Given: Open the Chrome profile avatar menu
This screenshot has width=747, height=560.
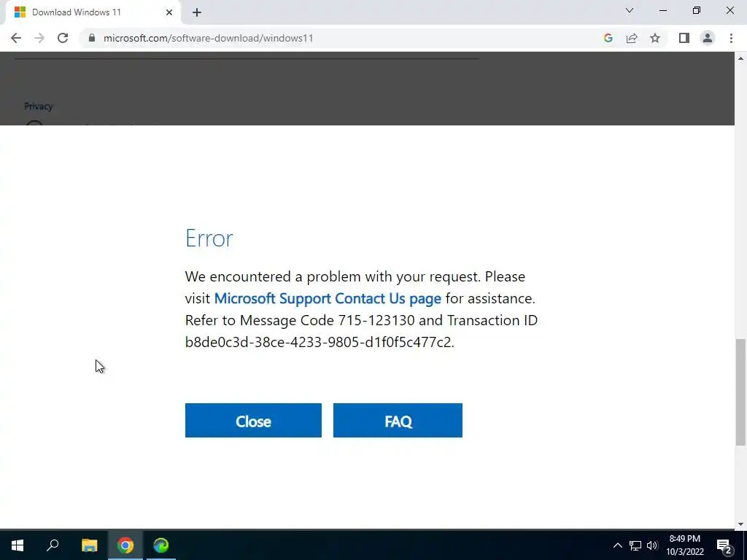Looking at the screenshot, I should (x=708, y=38).
